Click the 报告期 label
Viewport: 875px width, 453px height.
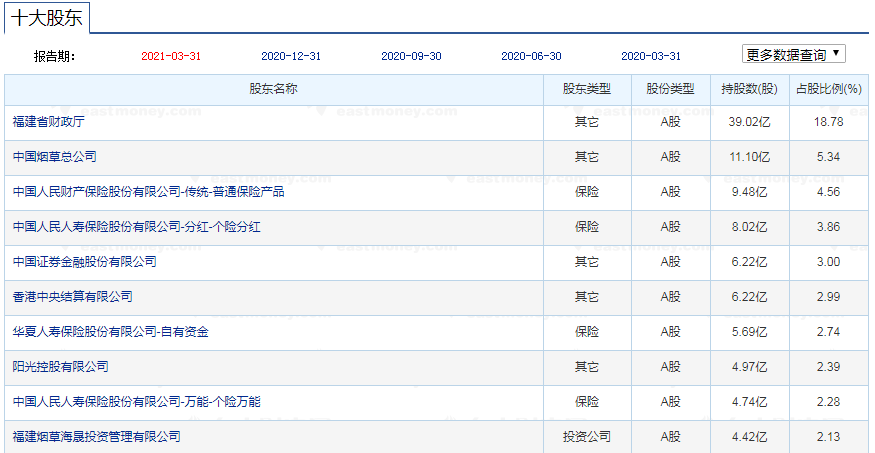tap(54, 56)
